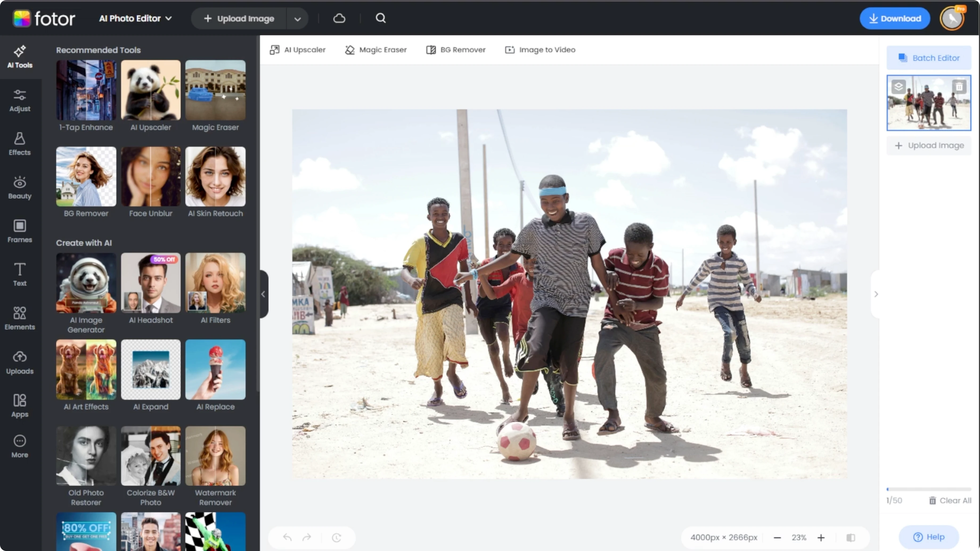Select the Text tool in sidebar

click(20, 275)
